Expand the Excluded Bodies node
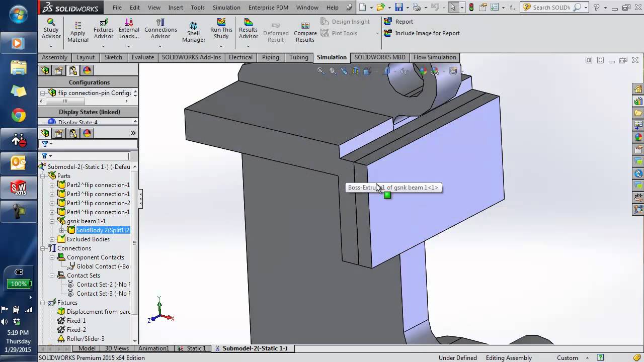The image size is (644, 362). [52, 239]
